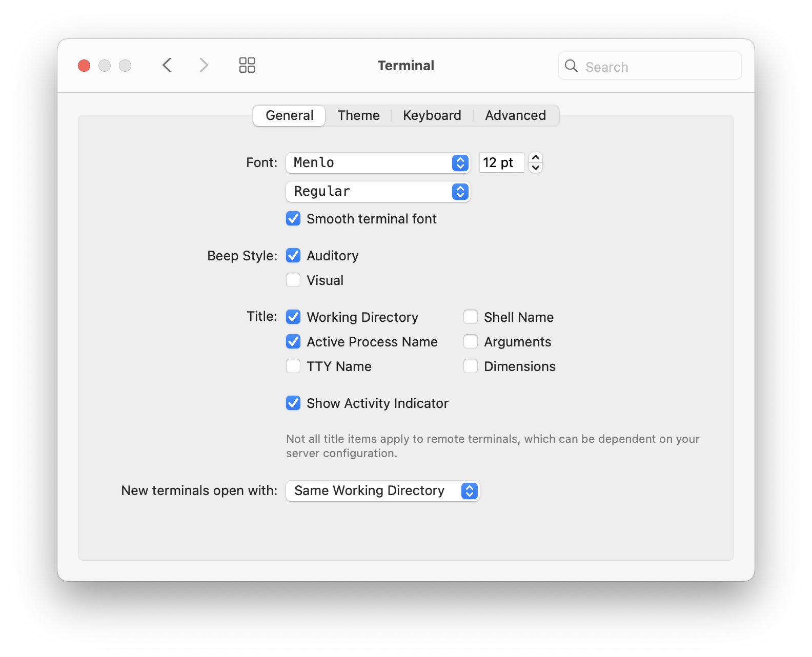The height and width of the screenshot is (657, 812).
Task: Enable TTY Name in title
Action: pos(293,366)
